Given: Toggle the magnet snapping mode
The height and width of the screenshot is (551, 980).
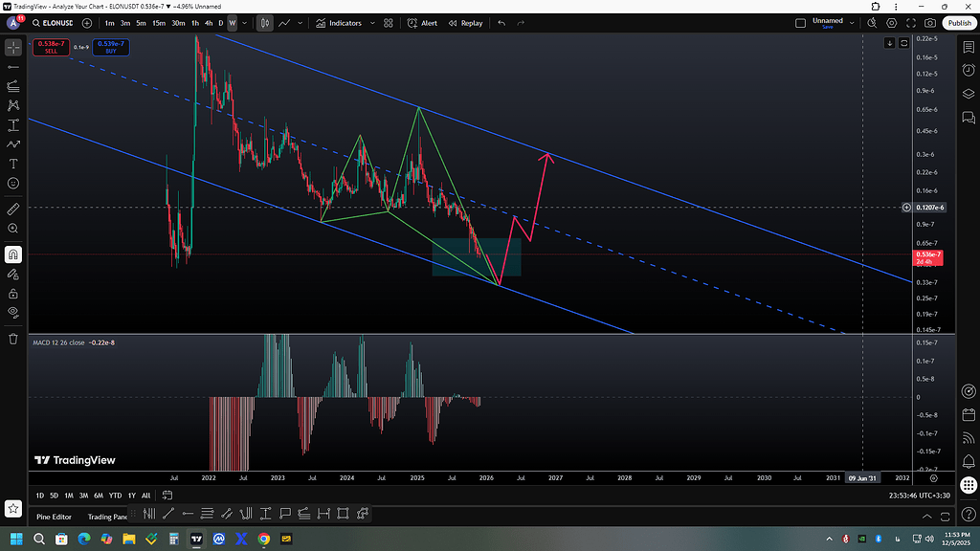Looking at the screenshot, I should (x=13, y=254).
